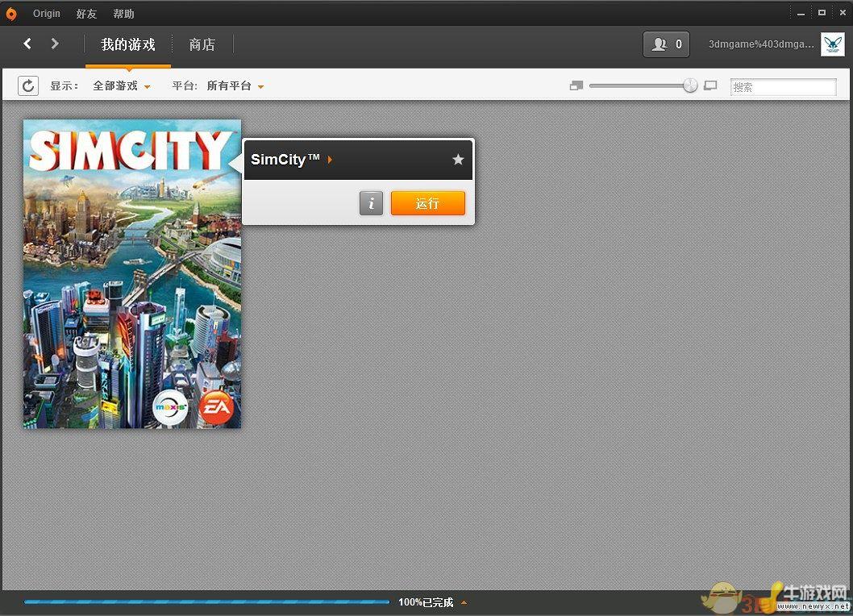
Task: Open the friends list counter button
Action: tap(667, 44)
